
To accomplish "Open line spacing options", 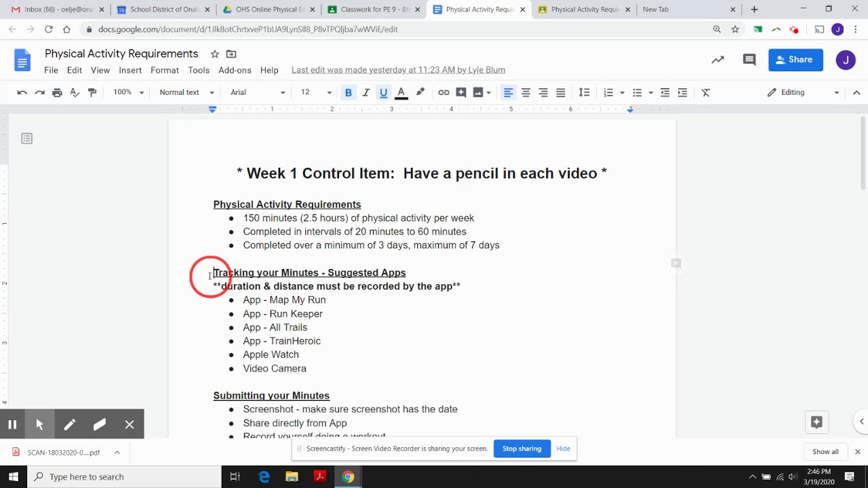I will pos(584,92).
